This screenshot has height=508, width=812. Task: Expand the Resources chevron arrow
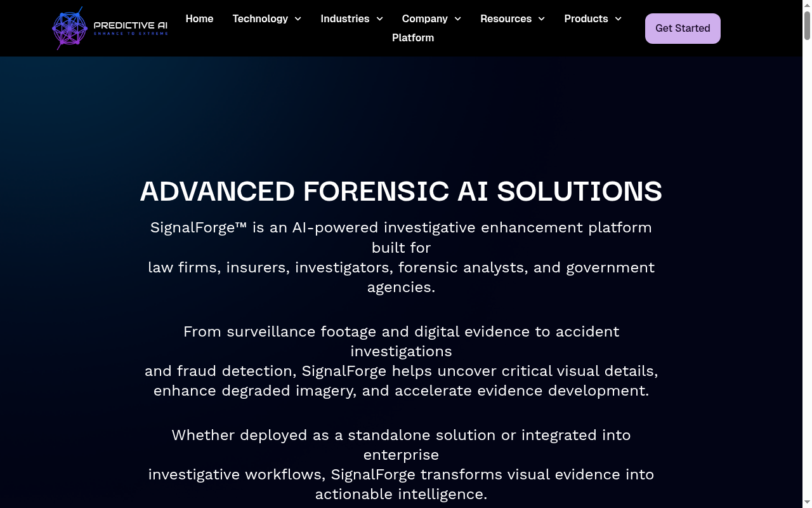pyautogui.click(x=542, y=19)
